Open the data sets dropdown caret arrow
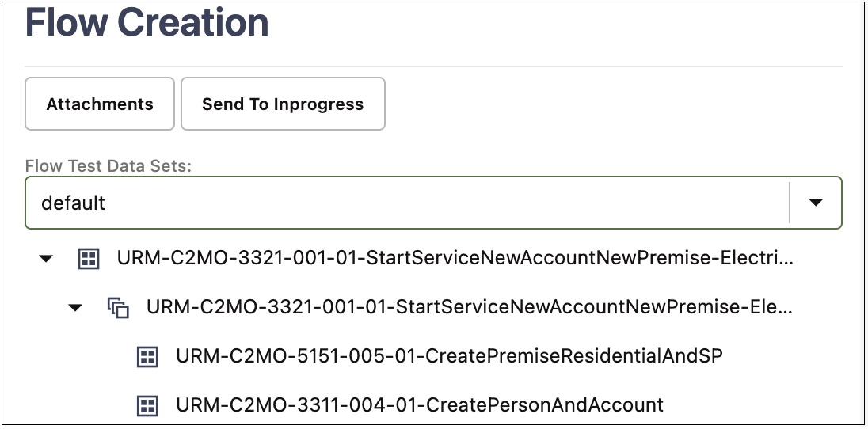The image size is (868, 429). pos(816,203)
